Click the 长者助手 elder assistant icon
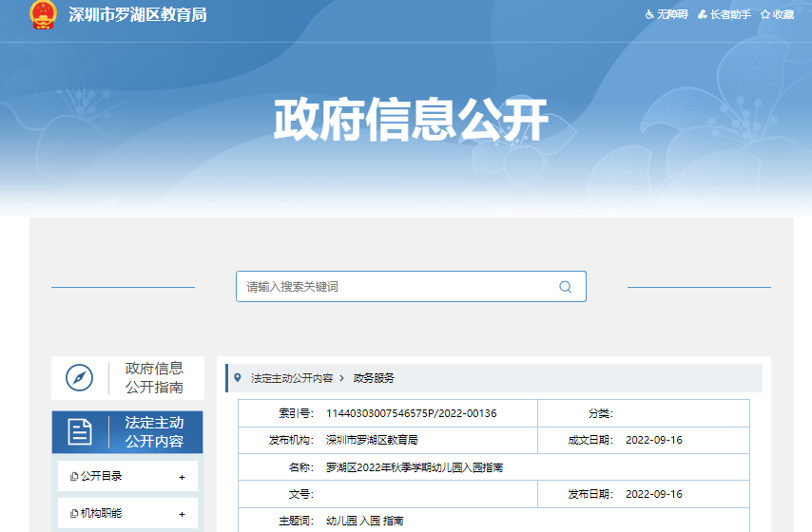 click(702, 15)
